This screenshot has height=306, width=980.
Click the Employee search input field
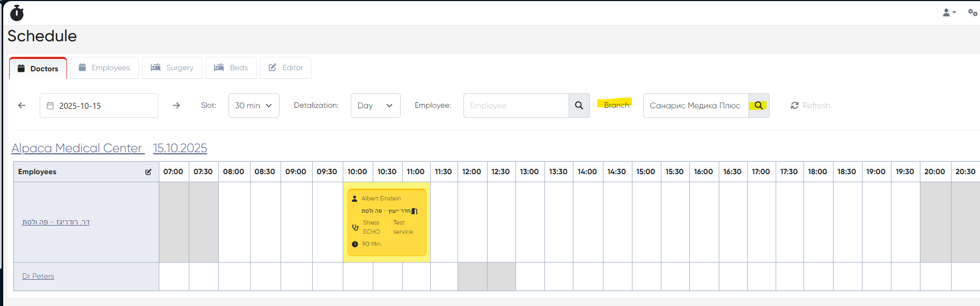tap(515, 106)
